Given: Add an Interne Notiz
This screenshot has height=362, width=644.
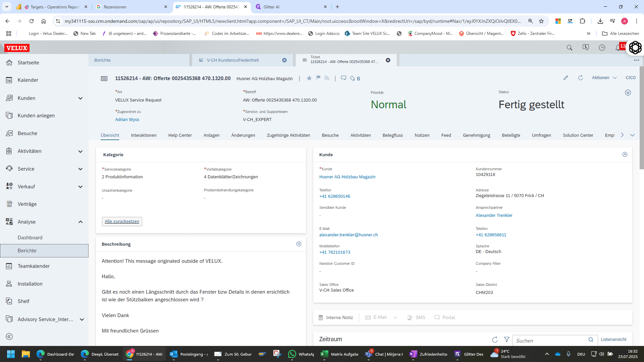Looking at the screenshot, I should click(x=336, y=317).
